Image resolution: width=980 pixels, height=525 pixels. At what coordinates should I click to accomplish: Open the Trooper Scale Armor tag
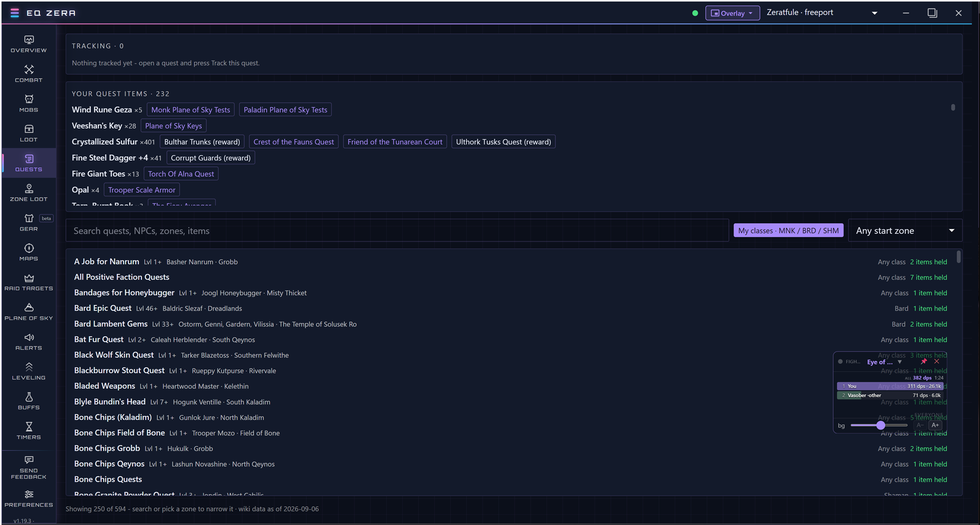point(142,190)
